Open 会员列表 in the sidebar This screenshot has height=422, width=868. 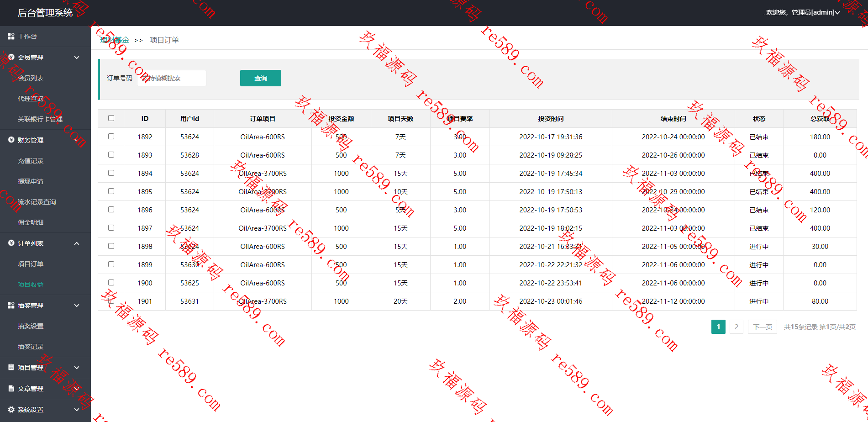31,78
